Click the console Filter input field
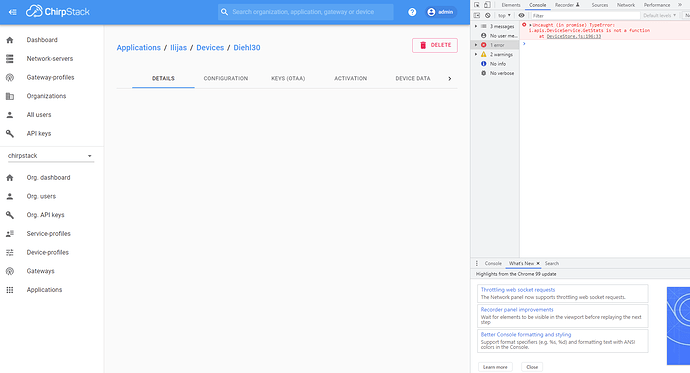690x373 pixels. [585, 15]
